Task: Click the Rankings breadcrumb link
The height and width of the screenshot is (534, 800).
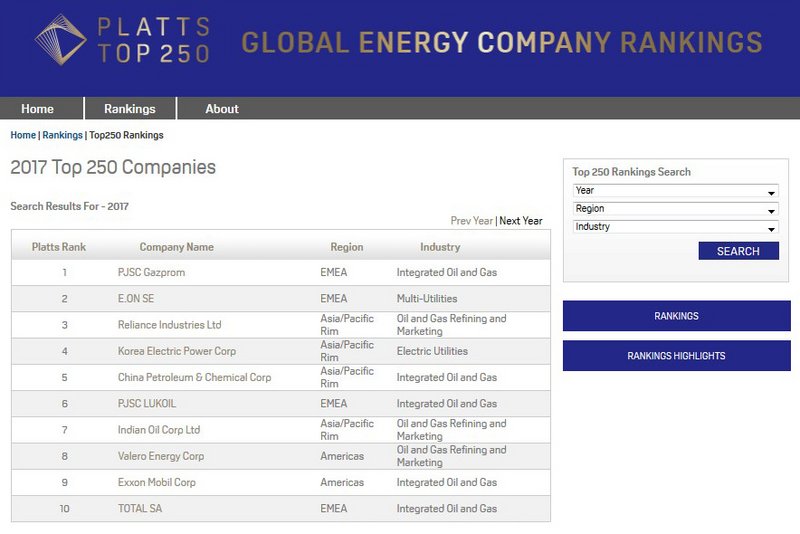Action: [x=62, y=135]
